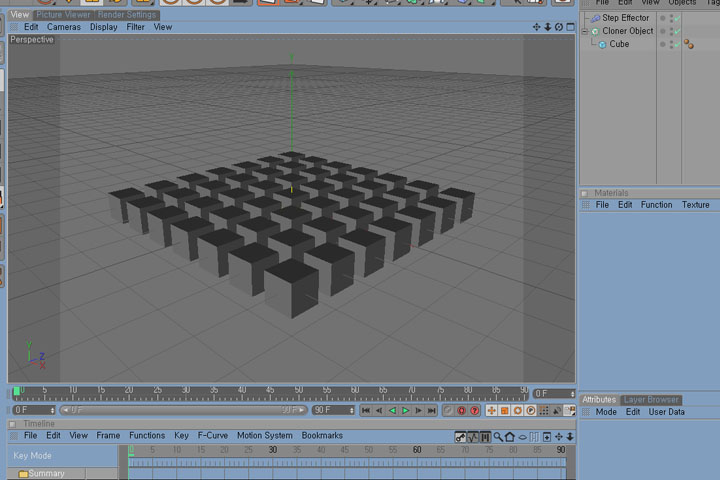
Task: Click the sound playback icon in animation bar
Action: point(557,410)
